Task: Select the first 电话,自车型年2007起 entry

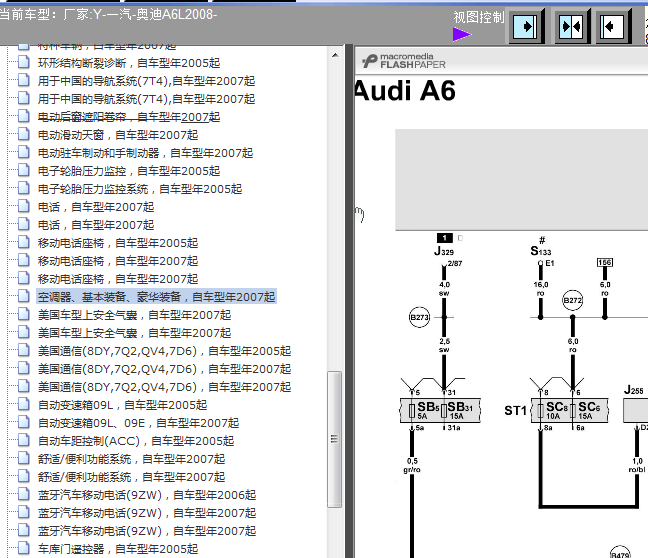Action: coord(96,207)
